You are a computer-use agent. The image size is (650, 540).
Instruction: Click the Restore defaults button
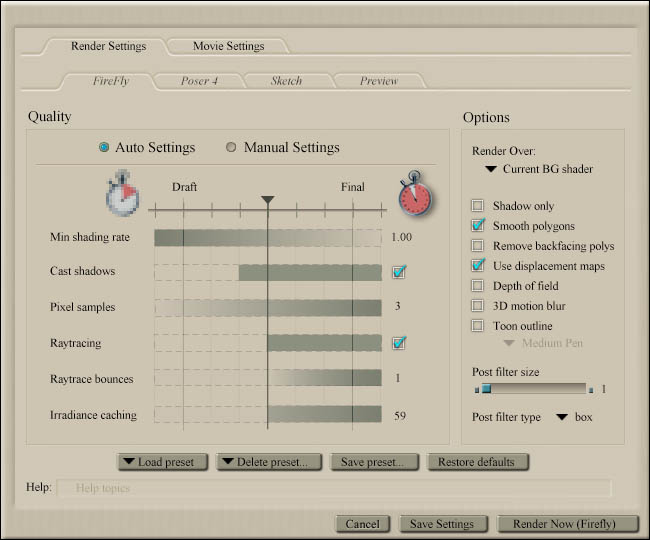pyautogui.click(x=478, y=462)
